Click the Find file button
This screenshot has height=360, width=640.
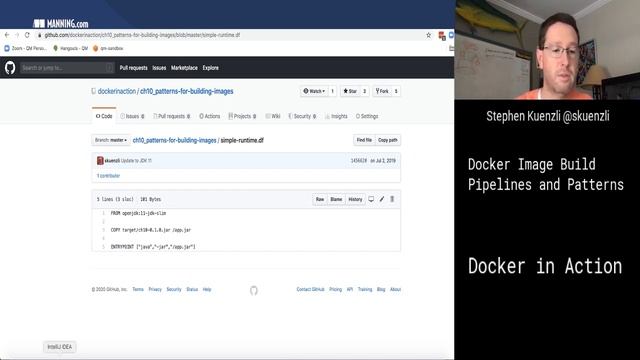[364, 140]
